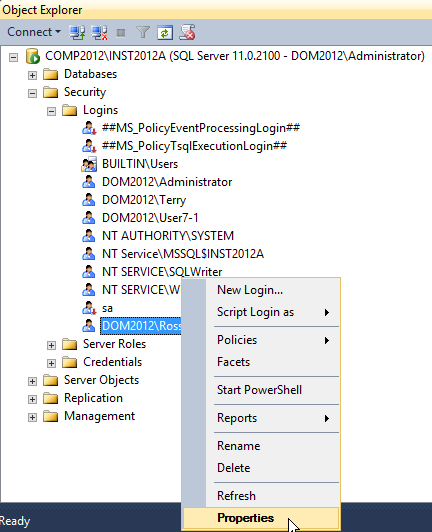Choose Delete from the context menu

click(261, 468)
